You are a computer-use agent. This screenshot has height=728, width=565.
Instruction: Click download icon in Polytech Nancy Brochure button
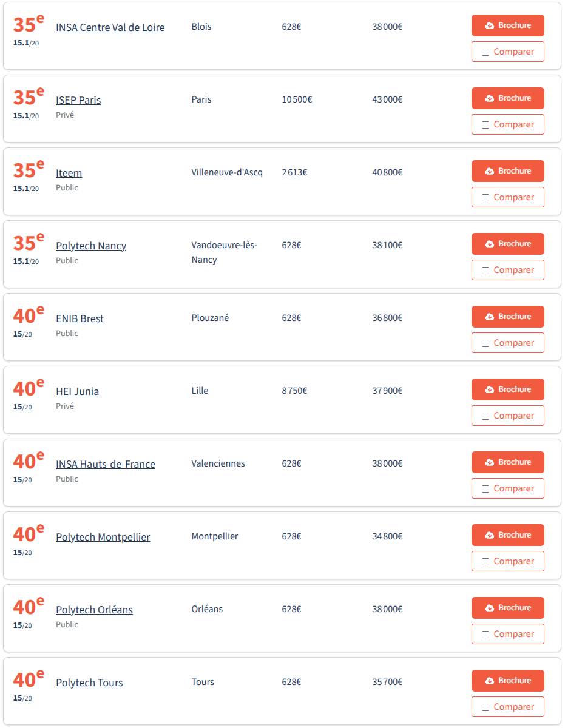pos(490,244)
